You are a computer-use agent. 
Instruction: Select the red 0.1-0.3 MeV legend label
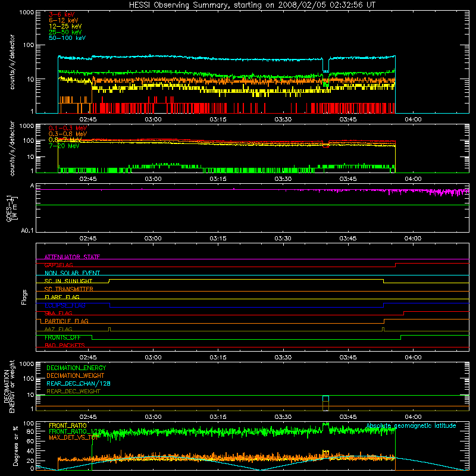click(x=68, y=128)
